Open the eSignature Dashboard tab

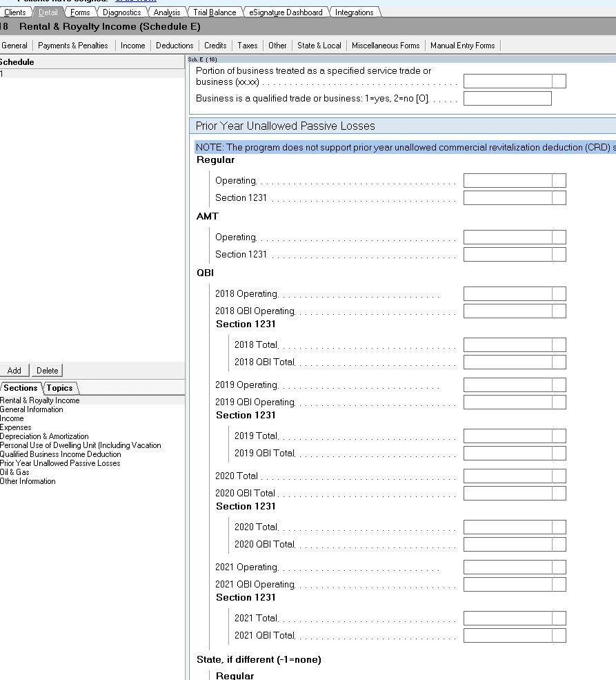(286, 12)
